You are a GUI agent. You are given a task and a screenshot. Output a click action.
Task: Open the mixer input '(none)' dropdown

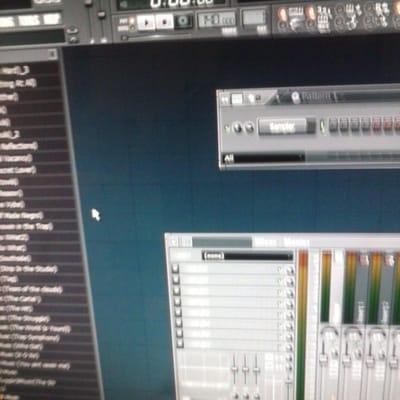click(x=247, y=256)
